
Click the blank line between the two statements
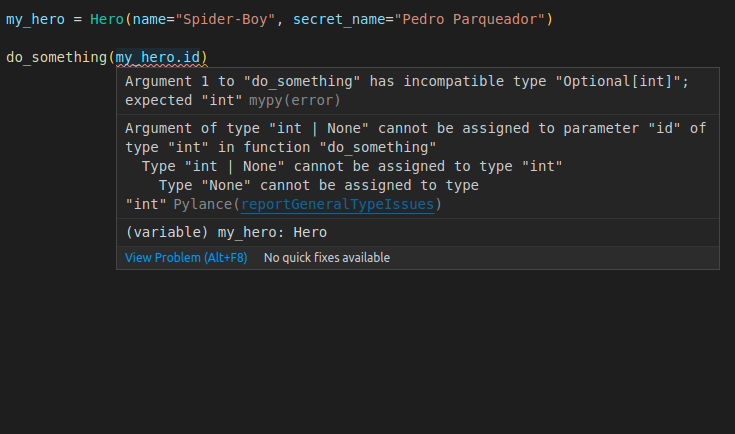[300, 38]
